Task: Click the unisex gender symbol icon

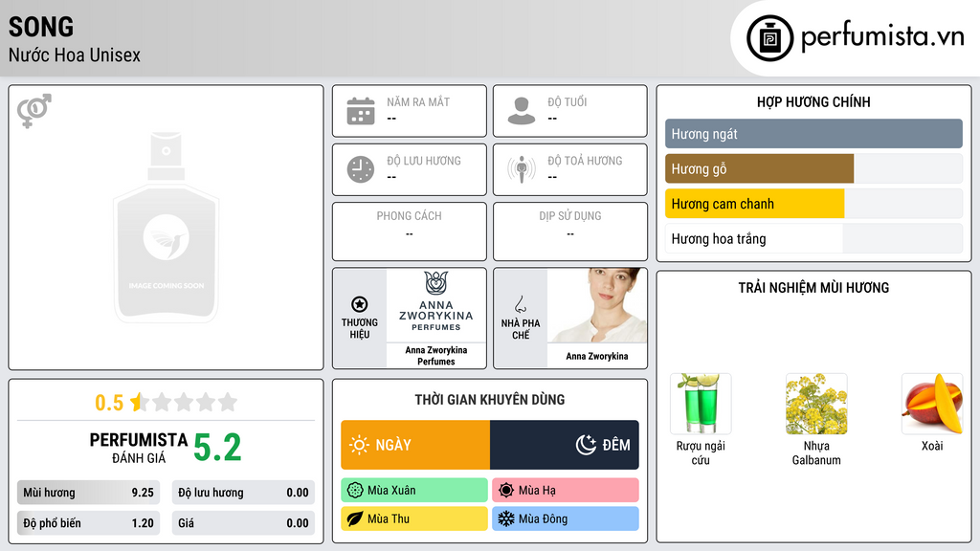Action: [33, 111]
